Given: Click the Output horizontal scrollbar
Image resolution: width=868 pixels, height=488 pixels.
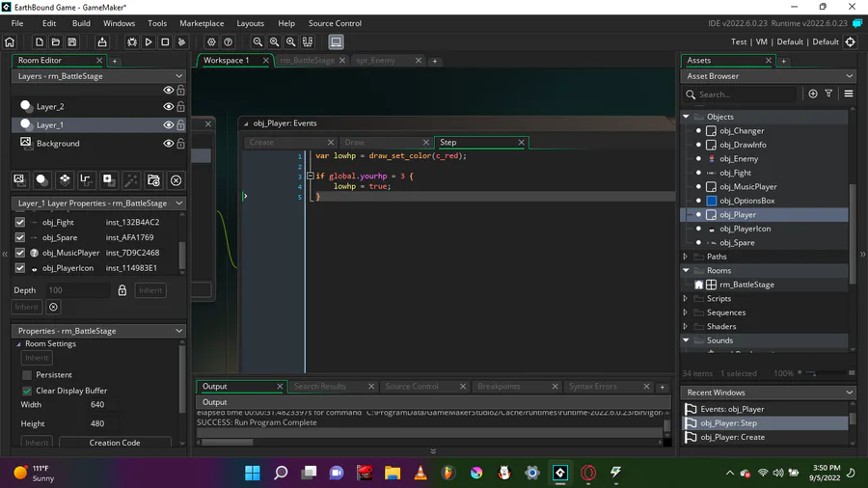Looking at the screenshot, I should tap(227, 442).
